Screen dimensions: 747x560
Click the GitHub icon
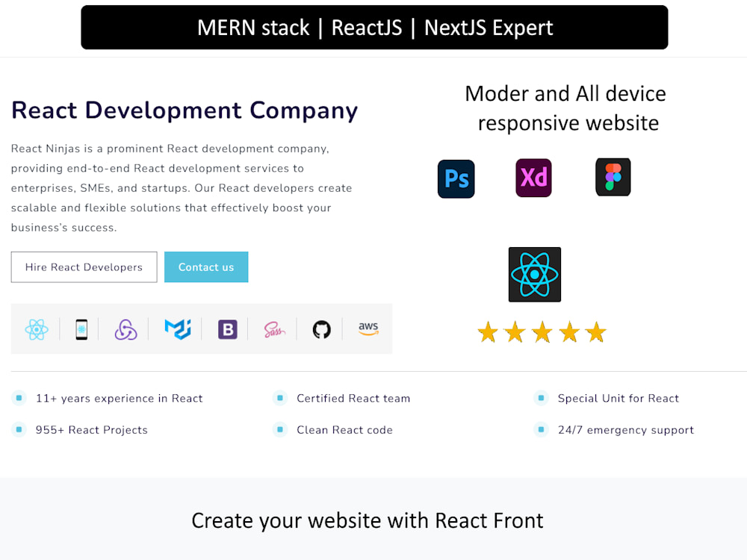pyautogui.click(x=321, y=329)
